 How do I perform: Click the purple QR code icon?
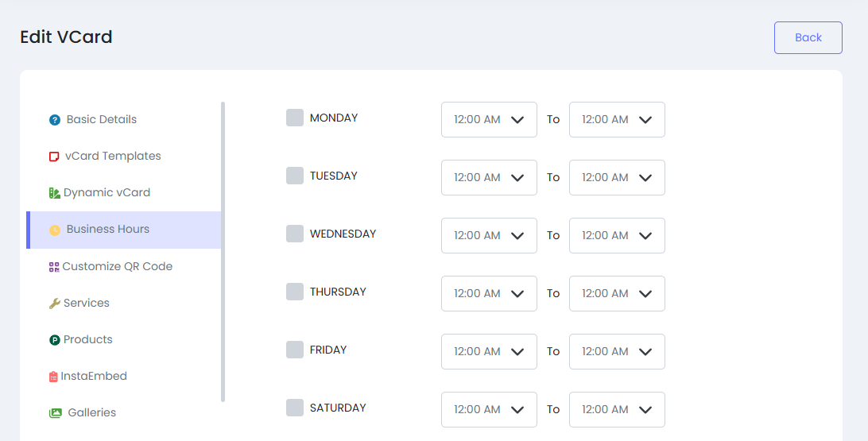(54, 267)
